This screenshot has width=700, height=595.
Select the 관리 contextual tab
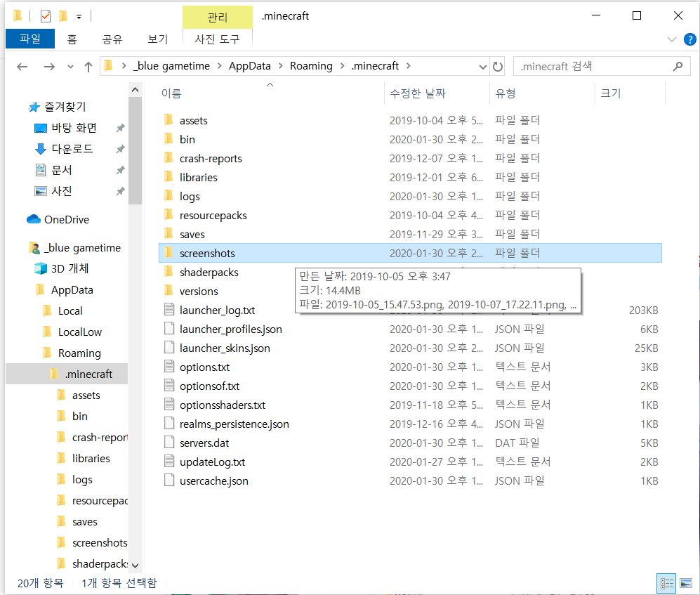pyautogui.click(x=218, y=18)
